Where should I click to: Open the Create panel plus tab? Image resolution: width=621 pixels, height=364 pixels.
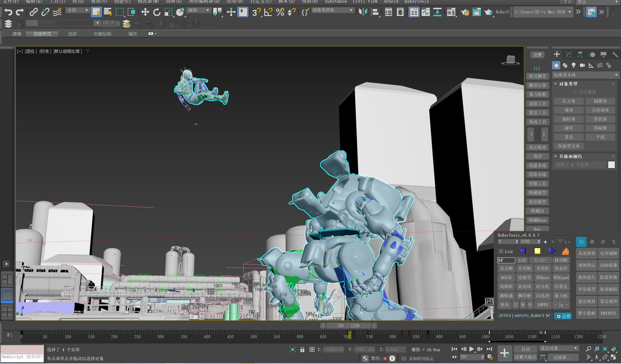(557, 54)
